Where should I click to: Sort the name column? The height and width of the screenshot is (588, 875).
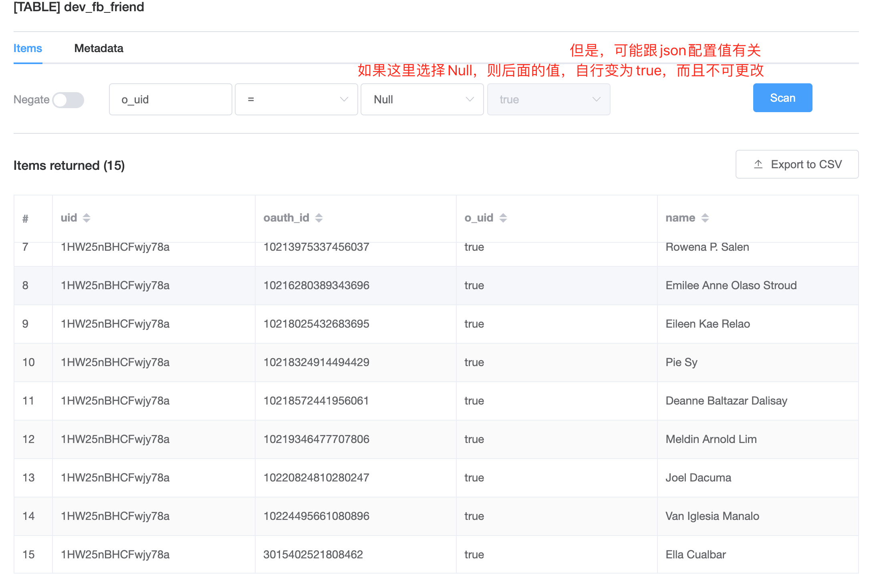[705, 217]
